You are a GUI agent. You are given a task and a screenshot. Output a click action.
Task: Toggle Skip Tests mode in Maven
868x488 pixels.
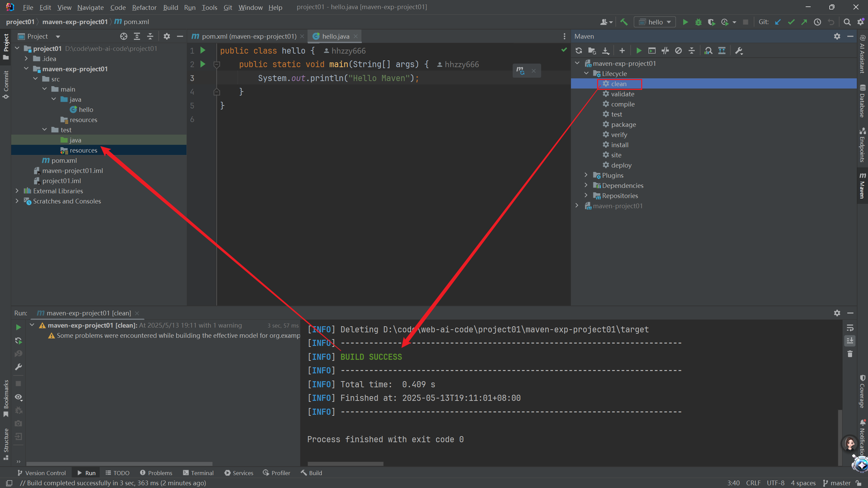(678, 51)
